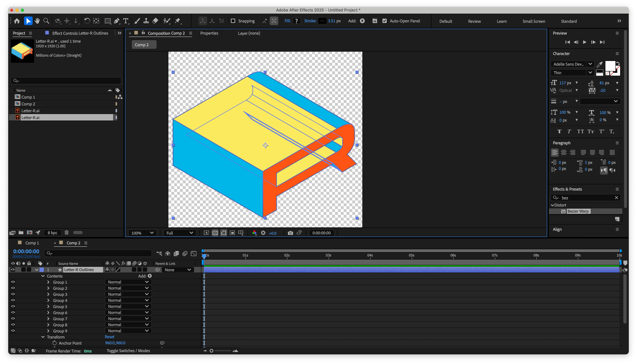Open the Group 5 Normal blend mode dropdown
Image resolution: width=637 pixels, height=364 pixels.
(x=128, y=306)
